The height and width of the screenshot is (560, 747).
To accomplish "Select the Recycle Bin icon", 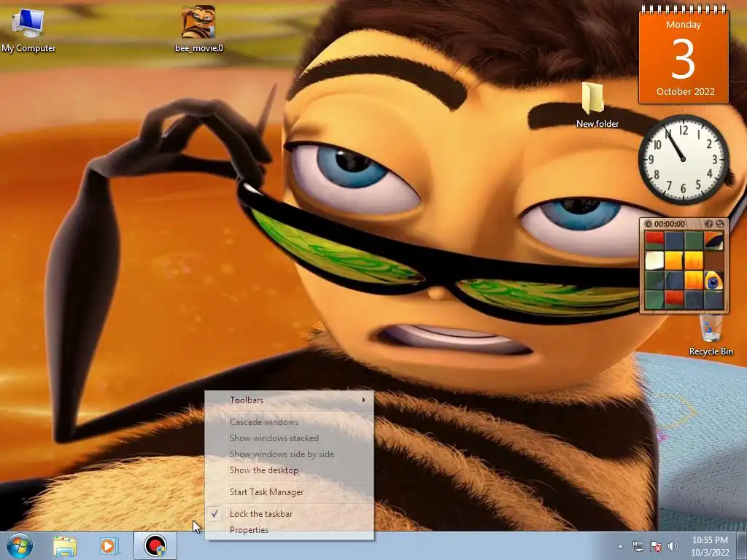I will [711, 335].
